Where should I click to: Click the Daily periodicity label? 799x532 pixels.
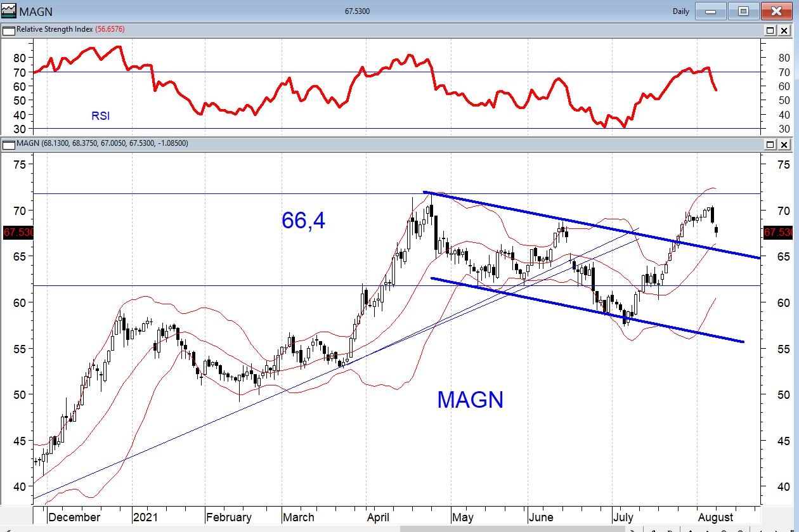coord(680,11)
